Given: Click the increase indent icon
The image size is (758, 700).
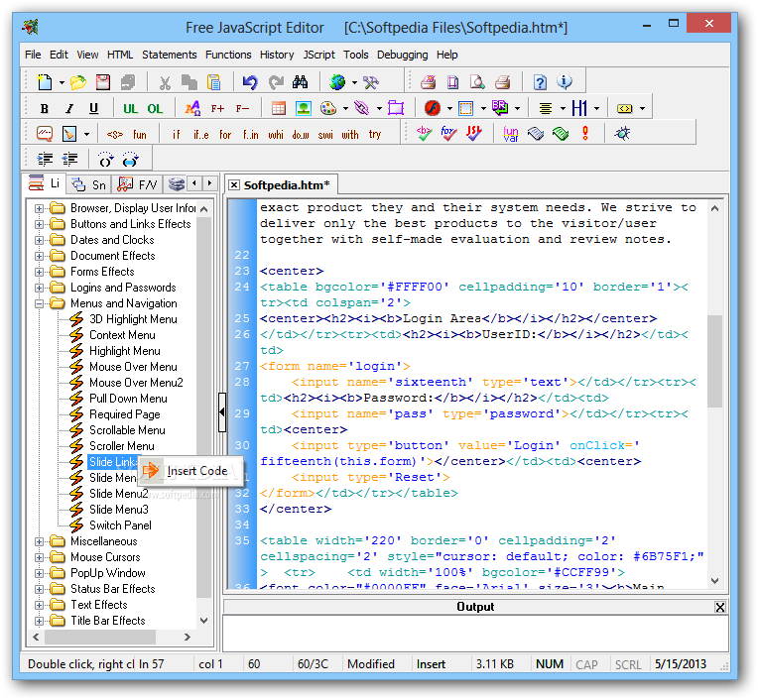Looking at the screenshot, I should 45,159.
